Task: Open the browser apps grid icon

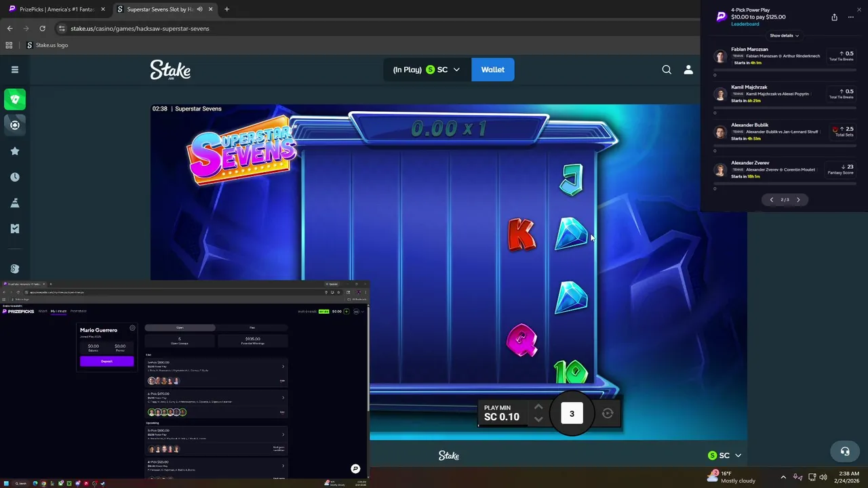Action: click(9, 45)
